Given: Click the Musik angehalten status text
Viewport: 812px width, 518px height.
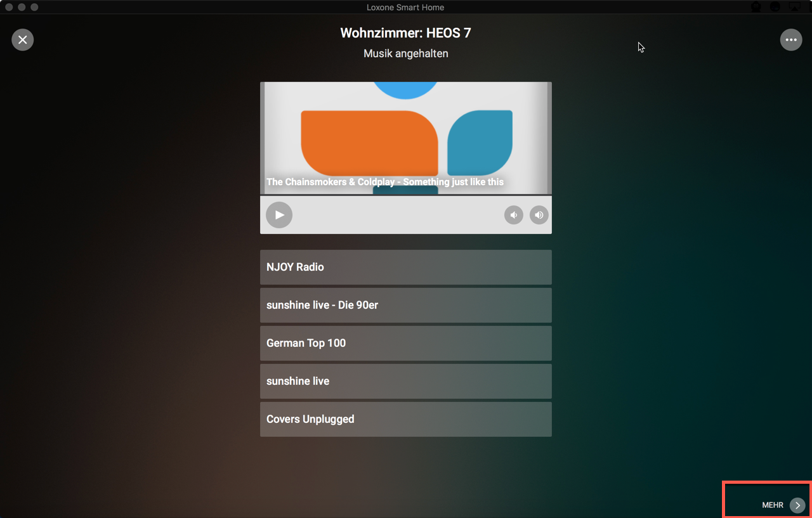Looking at the screenshot, I should [x=406, y=54].
